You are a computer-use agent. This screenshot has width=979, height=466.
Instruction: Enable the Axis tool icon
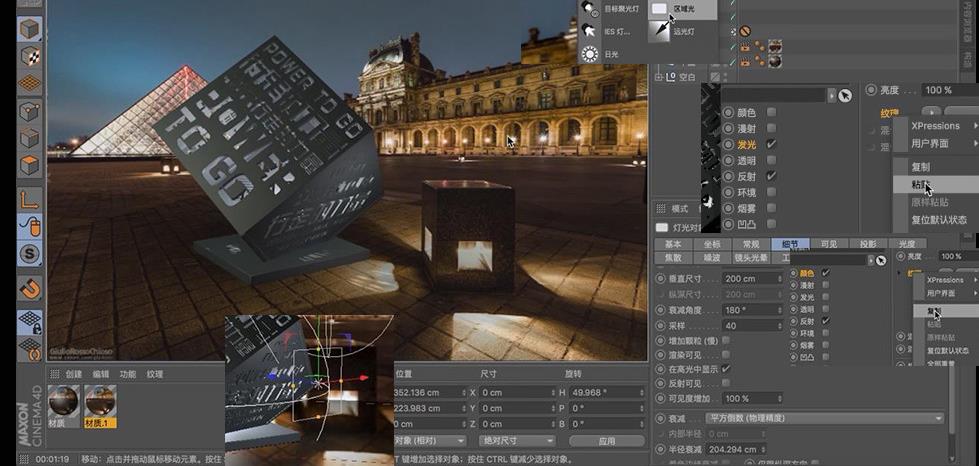click(29, 199)
